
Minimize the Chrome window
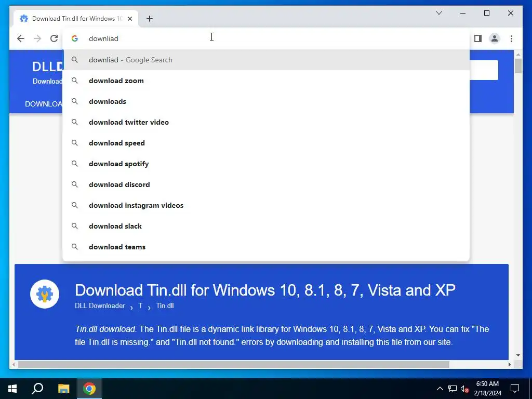coord(463,13)
